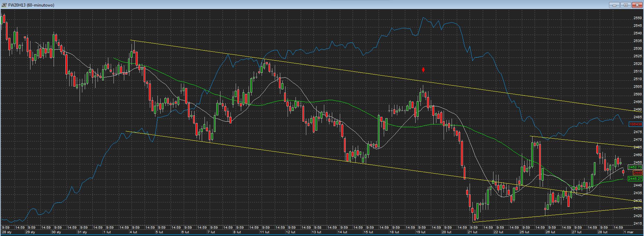Select the 15 lut date label
Viewport: 644px width, 236px height.
pyautogui.click(x=369, y=232)
